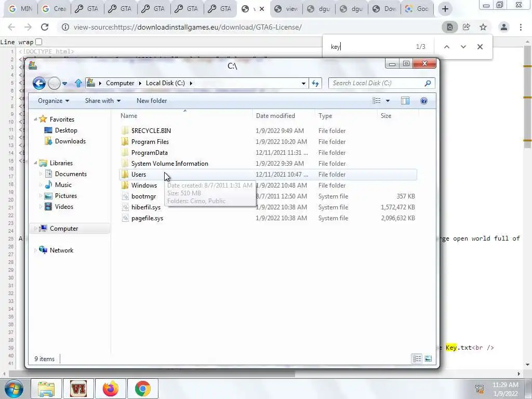Select the Program Files folder
This screenshot has height=399, width=532.
[268, 141]
